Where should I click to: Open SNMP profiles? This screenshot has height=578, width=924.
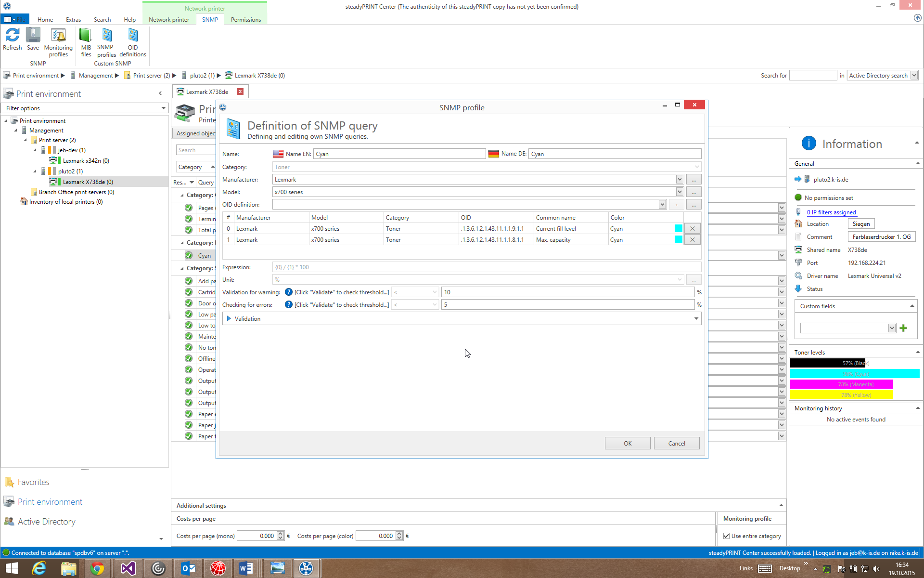[106, 42]
